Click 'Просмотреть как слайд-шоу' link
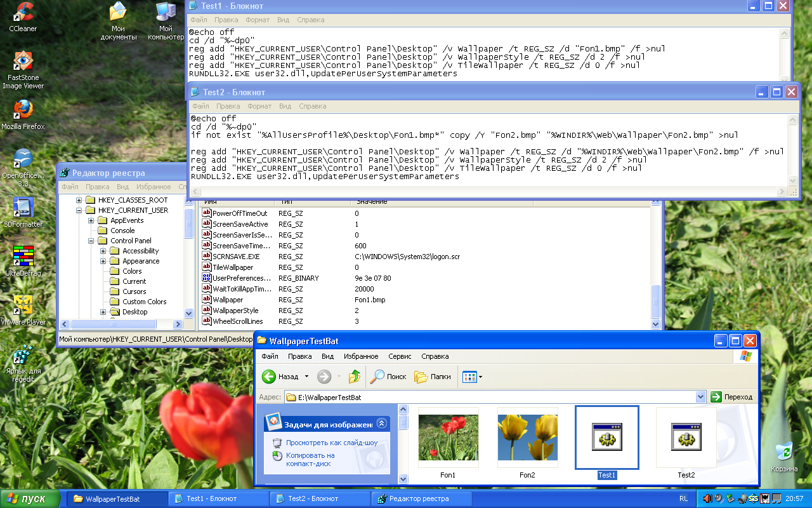 coord(331,443)
